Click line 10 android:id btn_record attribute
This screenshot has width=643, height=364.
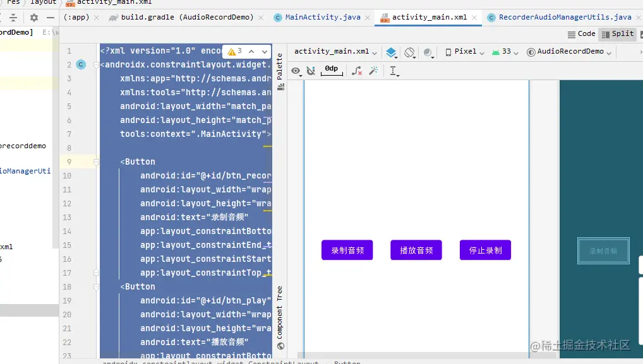[206, 175]
